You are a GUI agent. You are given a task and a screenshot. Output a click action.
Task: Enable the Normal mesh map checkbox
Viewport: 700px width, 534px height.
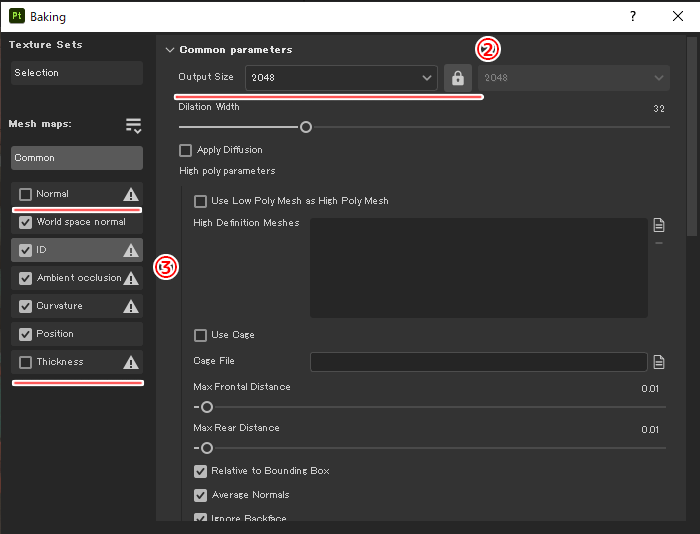26,194
